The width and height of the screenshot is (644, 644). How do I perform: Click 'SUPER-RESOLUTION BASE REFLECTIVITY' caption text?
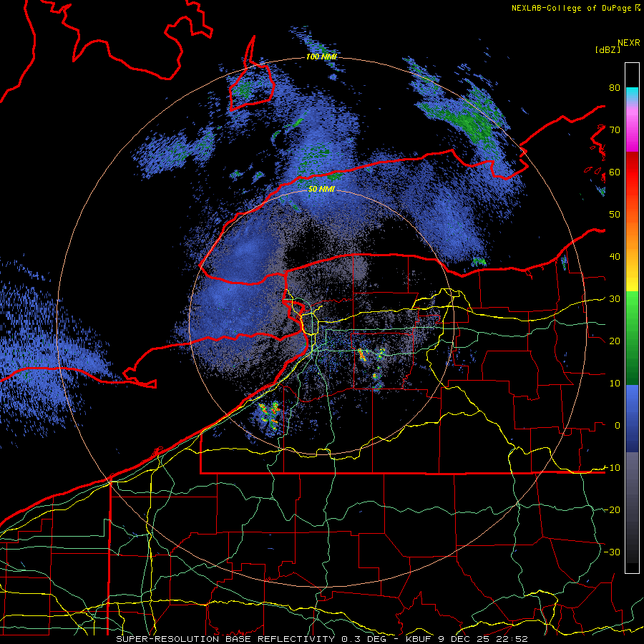225,639
